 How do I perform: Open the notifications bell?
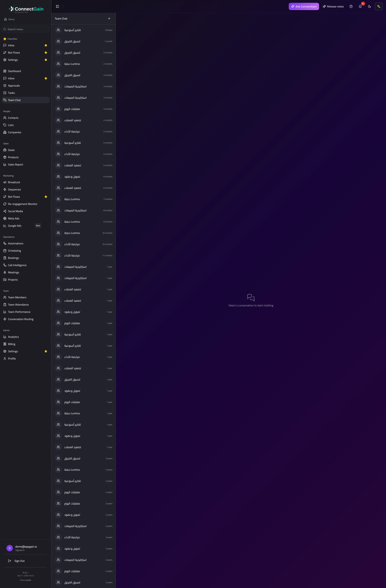(360, 6)
